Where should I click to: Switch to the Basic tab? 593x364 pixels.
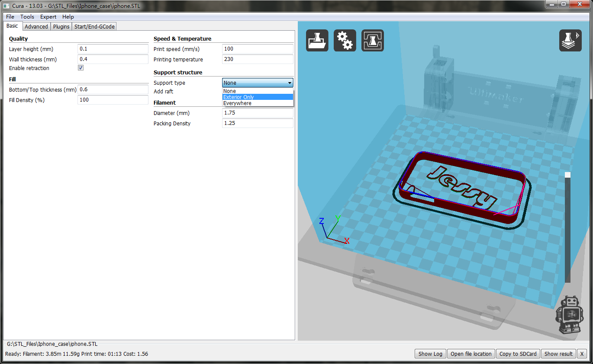[x=12, y=26]
